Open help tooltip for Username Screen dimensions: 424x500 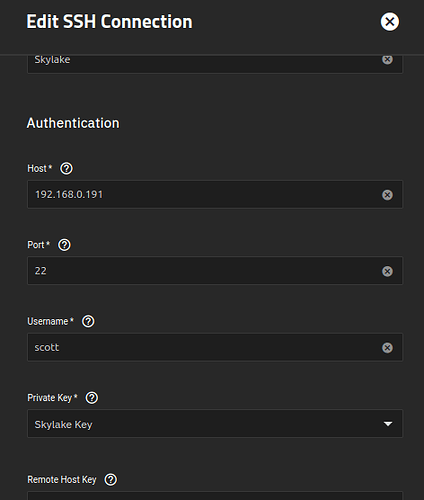point(88,321)
